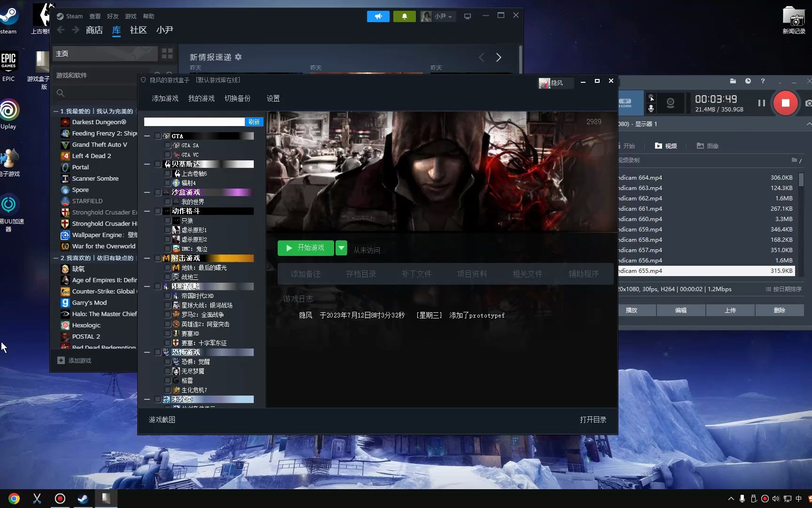Viewport: 812px width, 508px height.
Task: Open 设置 menu in game box
Action: [273, 98]
